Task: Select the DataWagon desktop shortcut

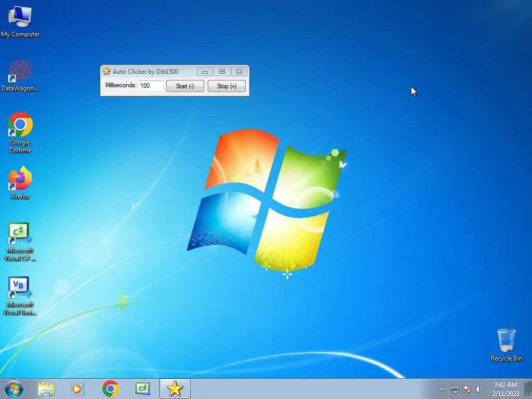Action: tap(20, 75)
